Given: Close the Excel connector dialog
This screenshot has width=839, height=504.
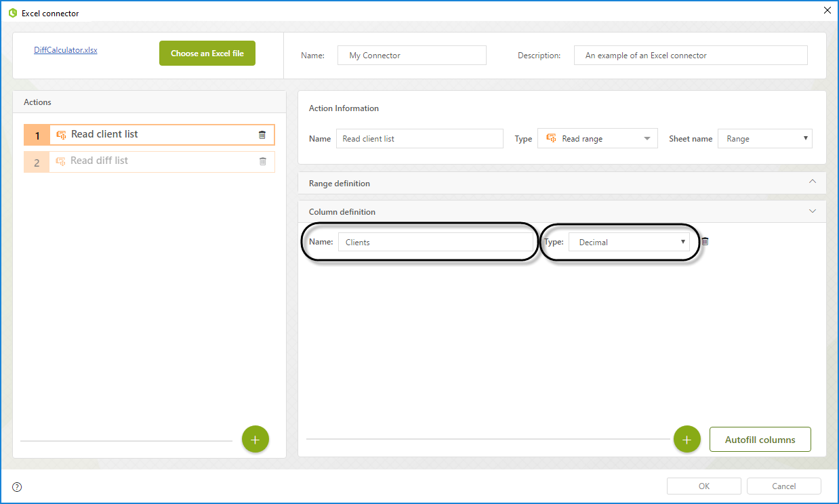Looking at the screenshot, I should pyautogui.click(x=826, y=10).
